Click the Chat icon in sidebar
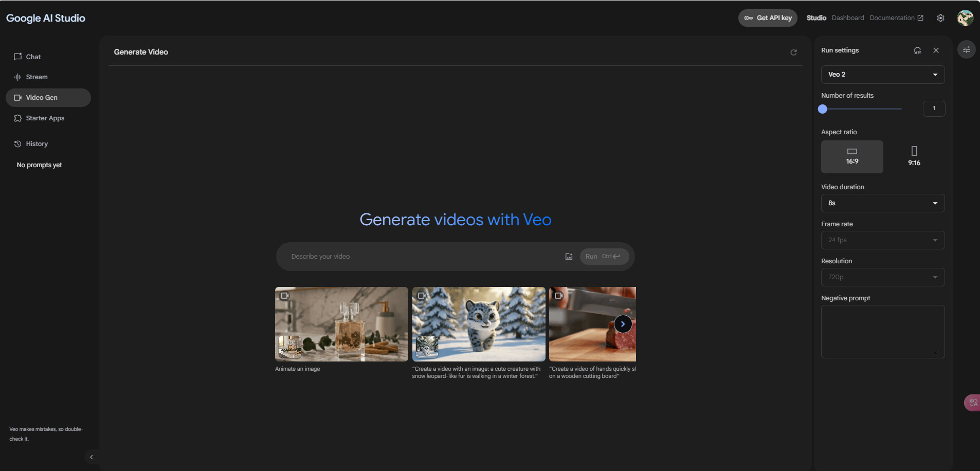 click(x=17, y=57)
